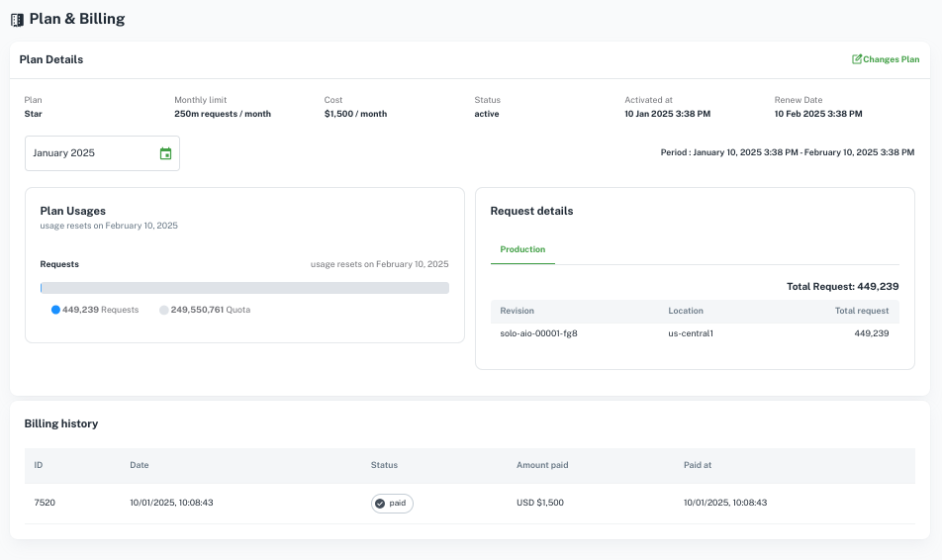The height and width of the screenshot is (560, 942).
Task: Click the Total request column header
Action: click(x=860, y=311)
